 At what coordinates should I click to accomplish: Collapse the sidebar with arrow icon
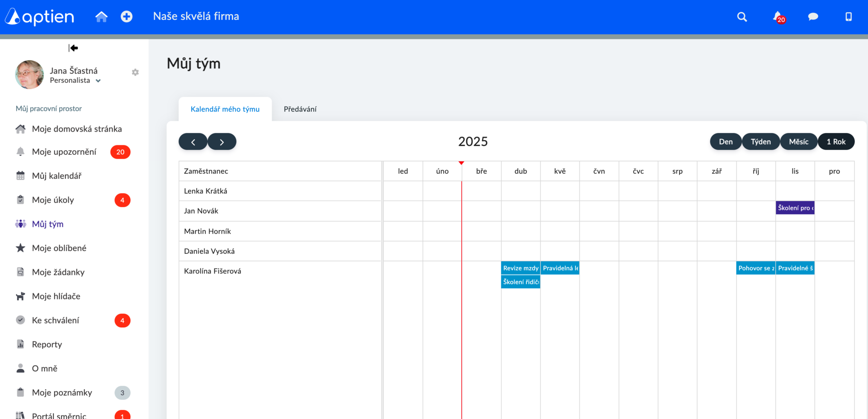tap(73, 48)
